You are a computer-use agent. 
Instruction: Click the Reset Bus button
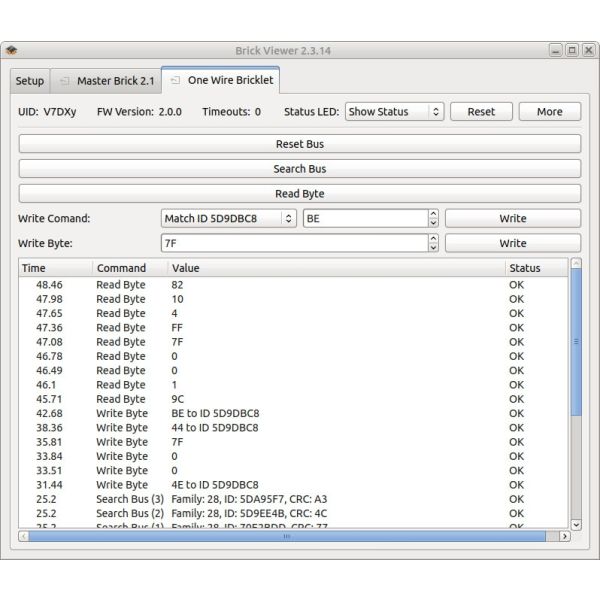pyautogui.click(x=300, y=144)
